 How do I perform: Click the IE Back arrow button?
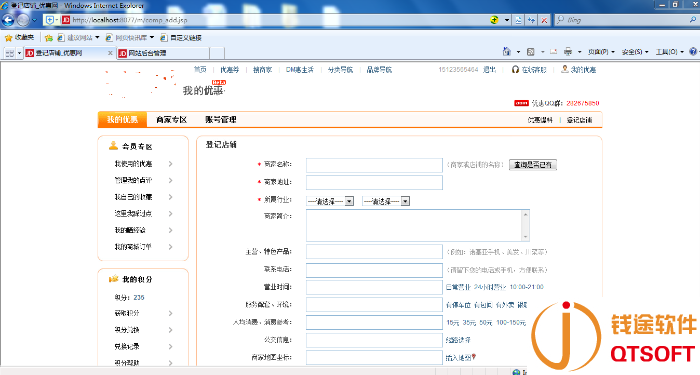click(8, 20)
